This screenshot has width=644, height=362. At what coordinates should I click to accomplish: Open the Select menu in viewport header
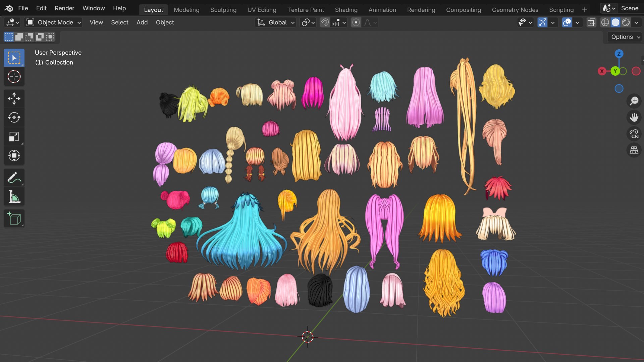pos(120,22)
